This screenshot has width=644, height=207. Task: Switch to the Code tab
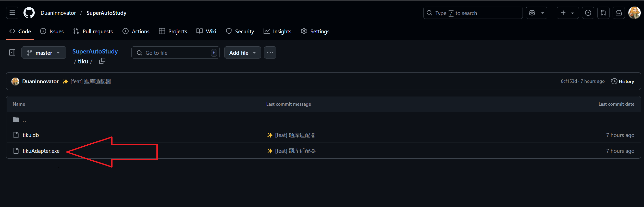tap(20, 31)
